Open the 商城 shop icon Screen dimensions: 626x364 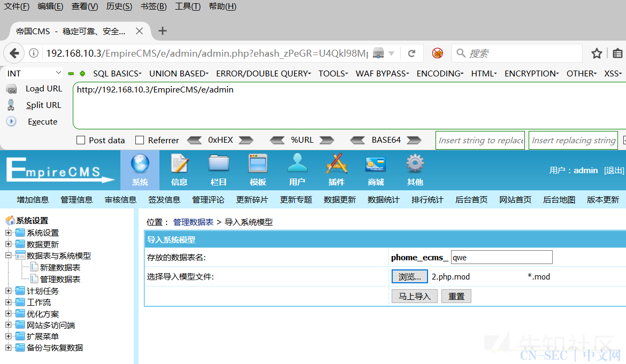[x=376, y=164]
